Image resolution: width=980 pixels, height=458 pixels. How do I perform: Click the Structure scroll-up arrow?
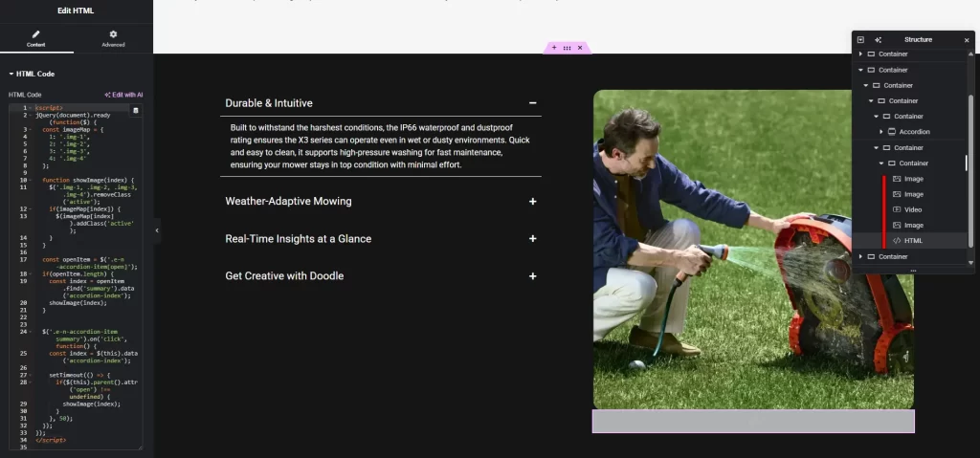pyautogui.click(x=970, y=53)
